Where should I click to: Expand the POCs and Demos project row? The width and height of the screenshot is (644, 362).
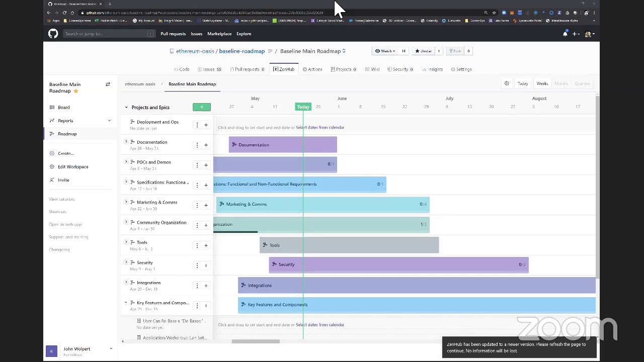pos(126,162)
